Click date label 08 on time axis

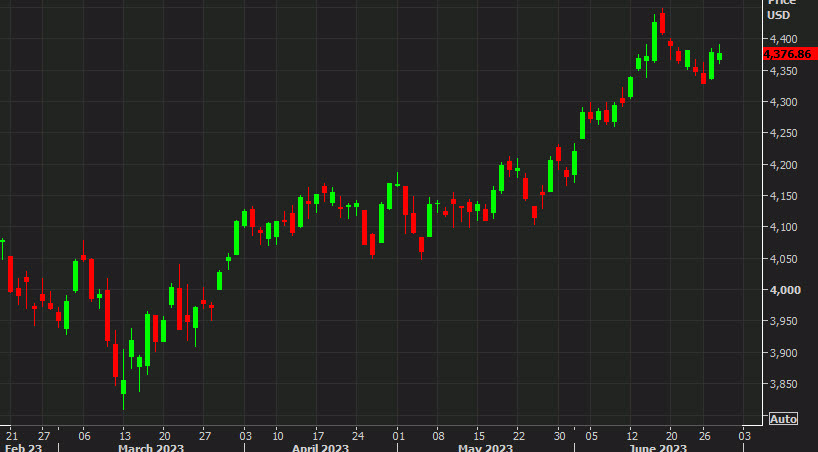point(438,436)
